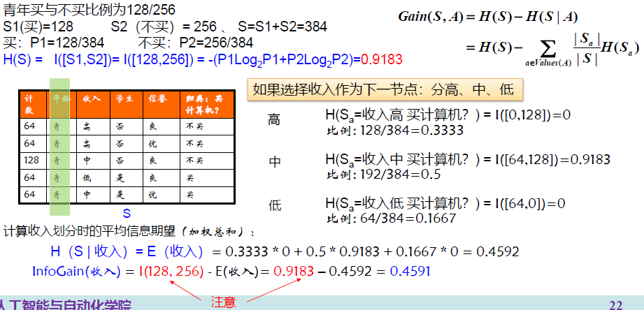Click the '低' income cell in the table
Viewport: 644px width, 310px height.
(x=92, y=177)
